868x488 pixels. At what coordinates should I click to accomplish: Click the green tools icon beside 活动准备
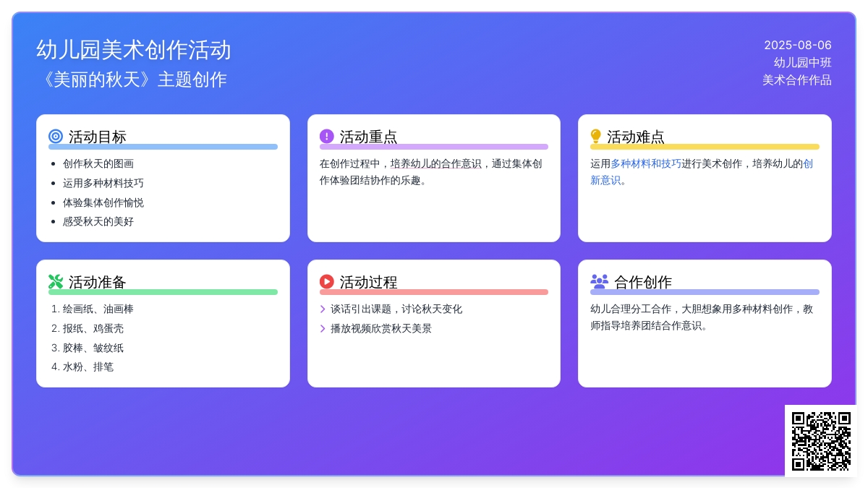56,281
